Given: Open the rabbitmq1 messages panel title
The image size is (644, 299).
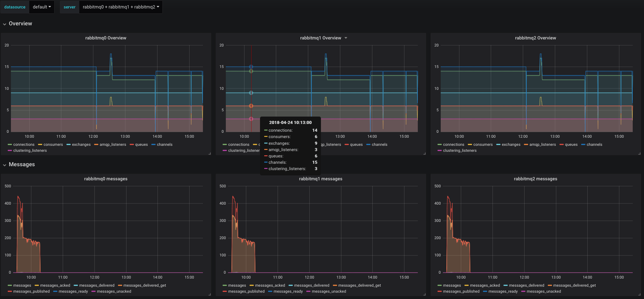Looking at the screenshot, I should [321, 179].
